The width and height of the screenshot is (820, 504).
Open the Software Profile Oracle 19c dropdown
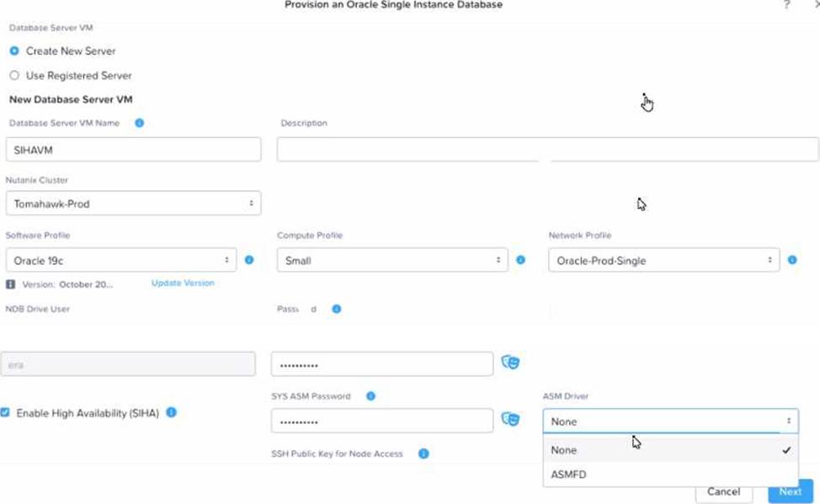[x=120, y=260]
